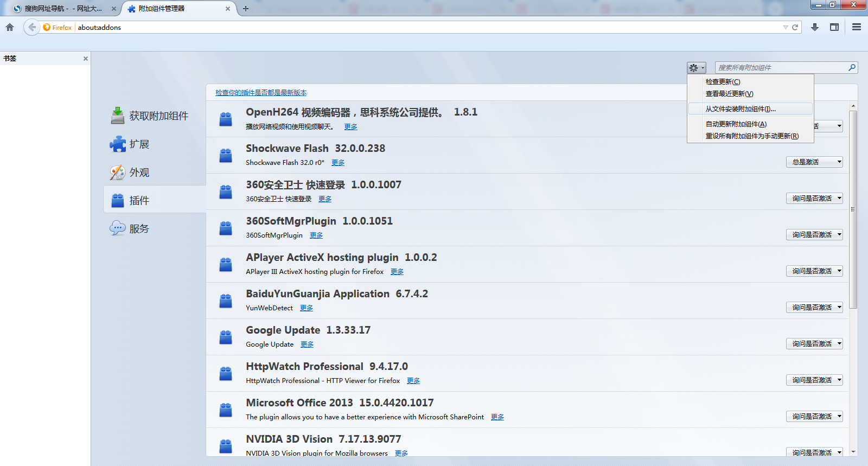Image resolution: width=868 pixels, height=466 pixels.
Task: Choose 检查更新 from the gear menu
Action: (x=750, y=81)
